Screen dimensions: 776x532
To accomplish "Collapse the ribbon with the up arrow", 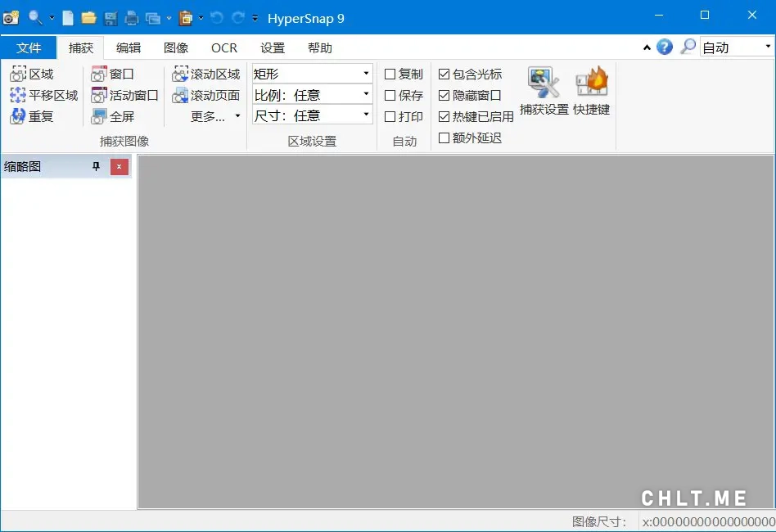I will 647,47.
